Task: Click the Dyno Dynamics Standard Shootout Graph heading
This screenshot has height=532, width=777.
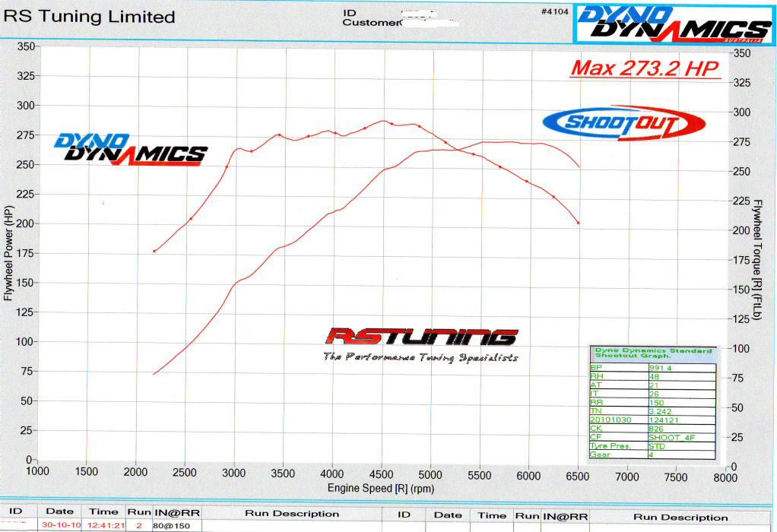Action: pos(652,353)
